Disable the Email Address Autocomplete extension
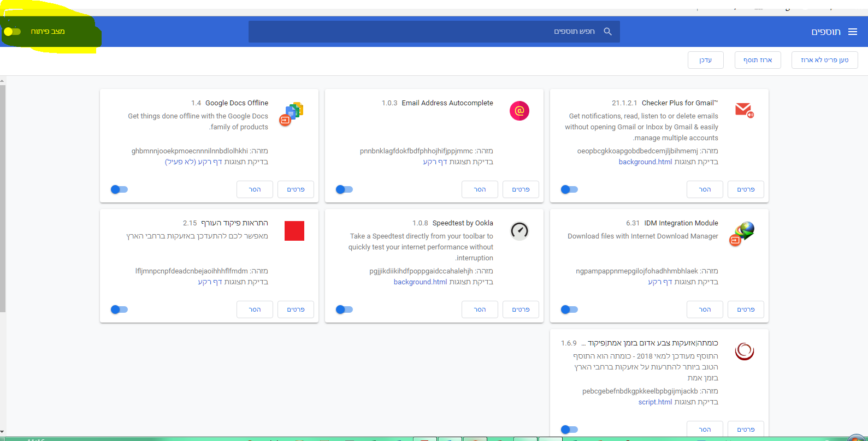This screenshot has height=441, width=868. click(344, 189)
